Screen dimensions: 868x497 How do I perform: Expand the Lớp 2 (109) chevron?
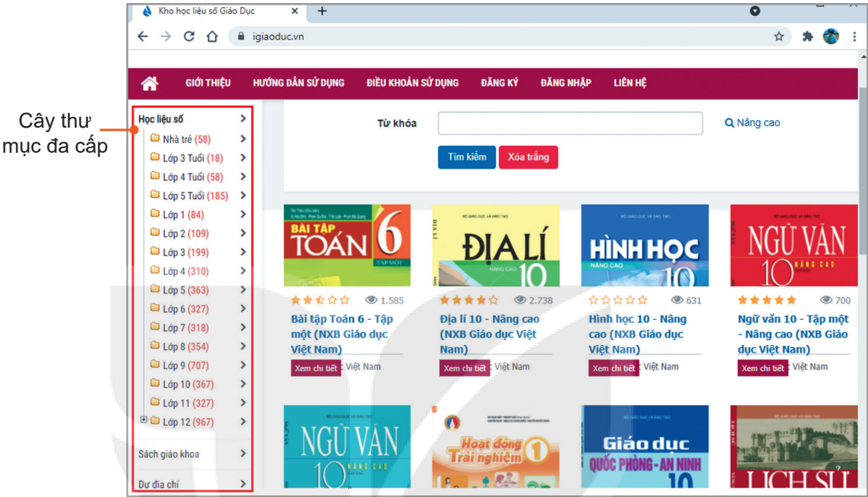pos(243,233)
